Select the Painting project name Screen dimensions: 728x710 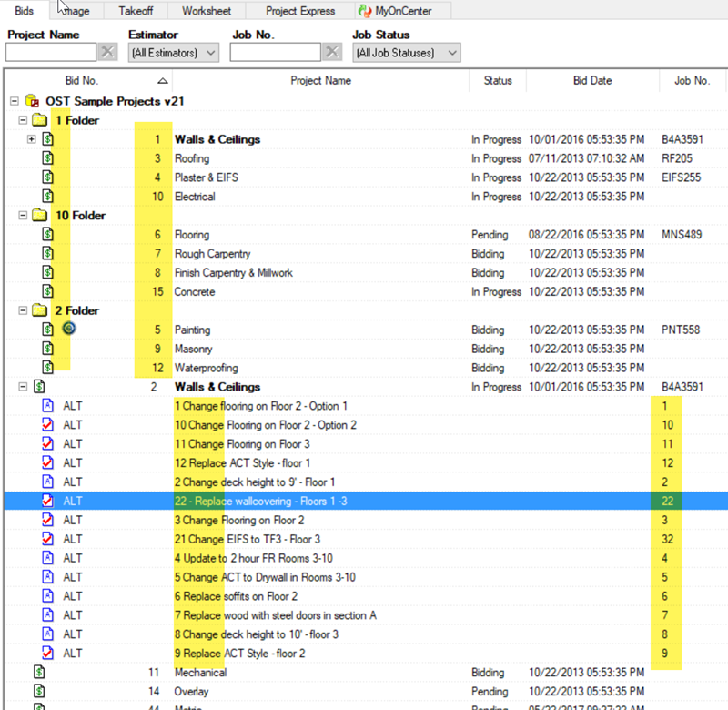pos(192,330)
